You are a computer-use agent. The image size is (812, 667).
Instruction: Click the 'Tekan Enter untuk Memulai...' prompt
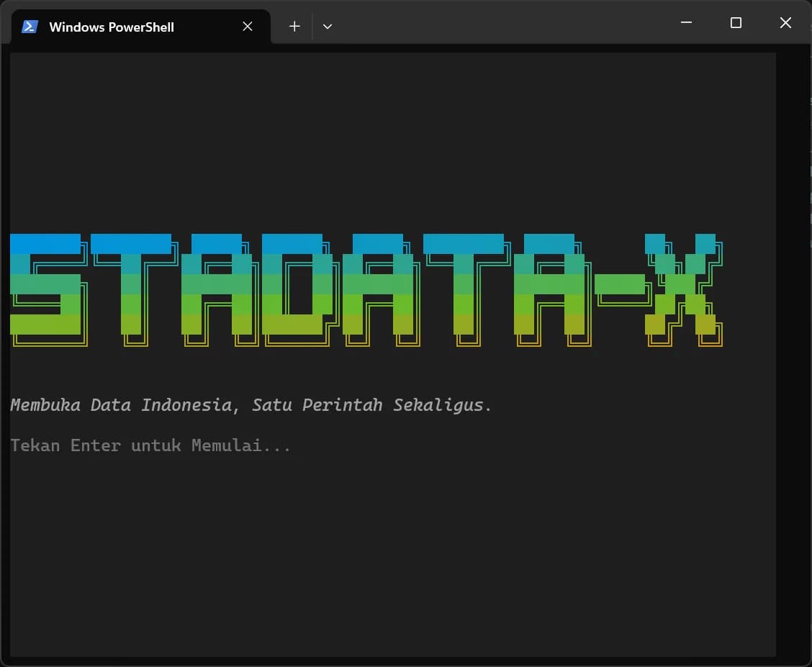pyautogui.click(x=150, y=445)
